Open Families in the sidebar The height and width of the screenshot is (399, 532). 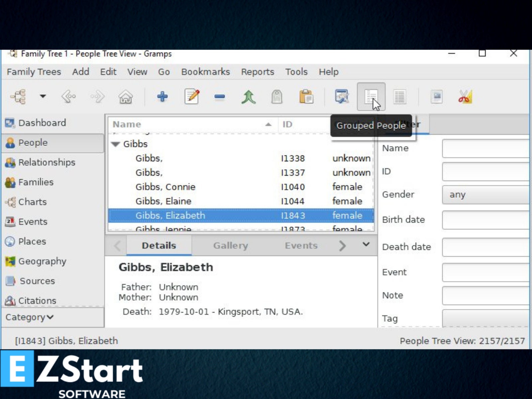[53, 182]
